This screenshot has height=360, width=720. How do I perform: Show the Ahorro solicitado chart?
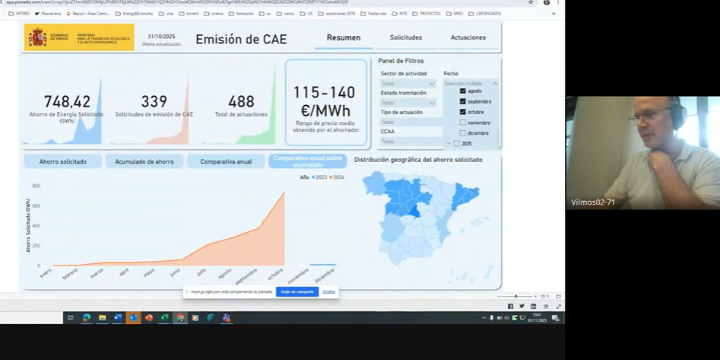coord(63,162)
